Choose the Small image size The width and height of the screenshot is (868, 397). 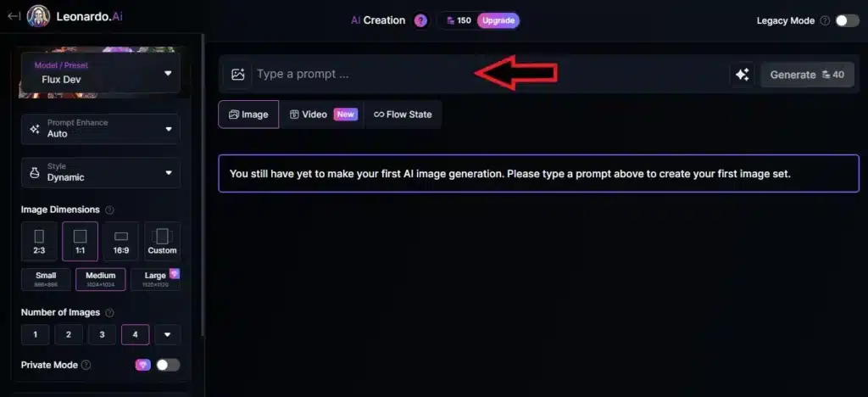(46, 279)
